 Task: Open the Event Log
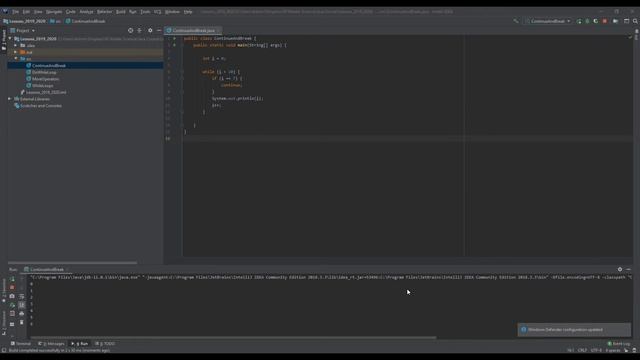click(x=619, y=344)
